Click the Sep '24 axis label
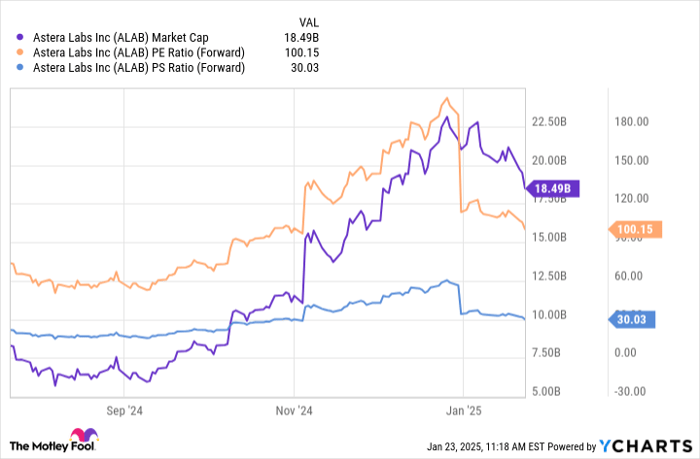The width and height of the screenshot is (700, 459). (x=127, y=409)
